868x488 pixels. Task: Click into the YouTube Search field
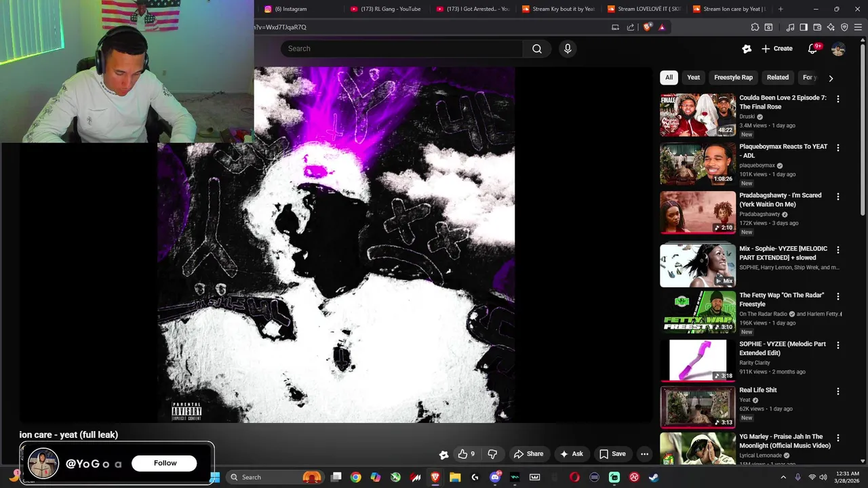[401, 49]
